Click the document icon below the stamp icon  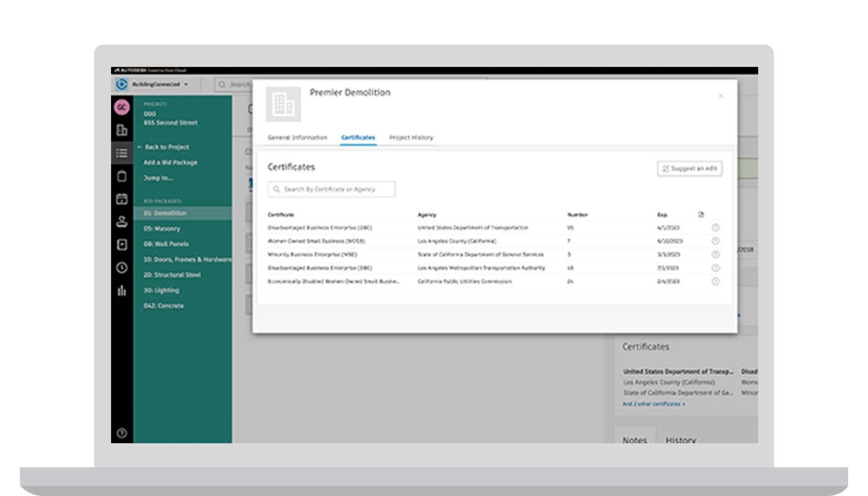tap(122, 244)
